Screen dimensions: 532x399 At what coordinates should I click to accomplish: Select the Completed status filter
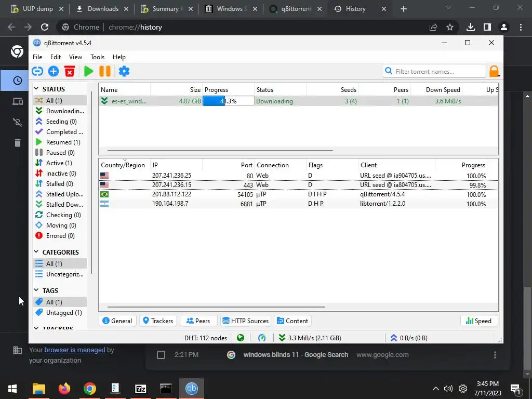click(60, 131)
